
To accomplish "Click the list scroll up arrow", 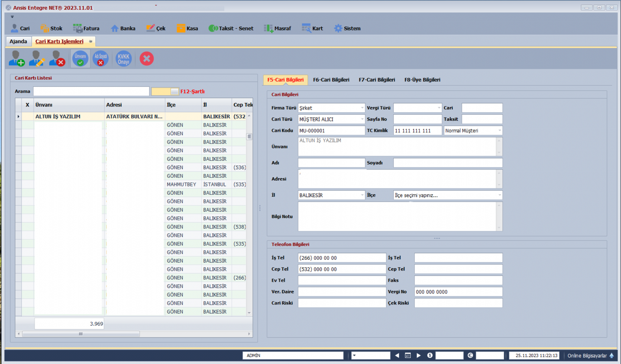I will pos(249,116).
